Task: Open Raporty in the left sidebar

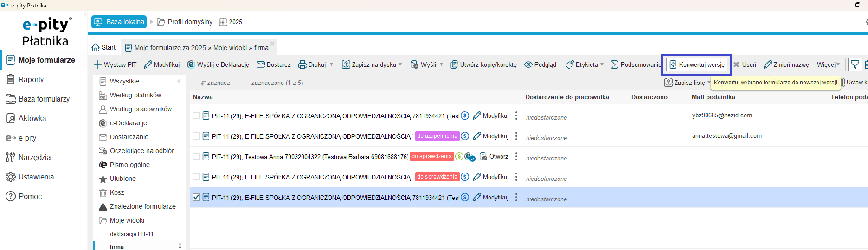Action: point(31,79)
